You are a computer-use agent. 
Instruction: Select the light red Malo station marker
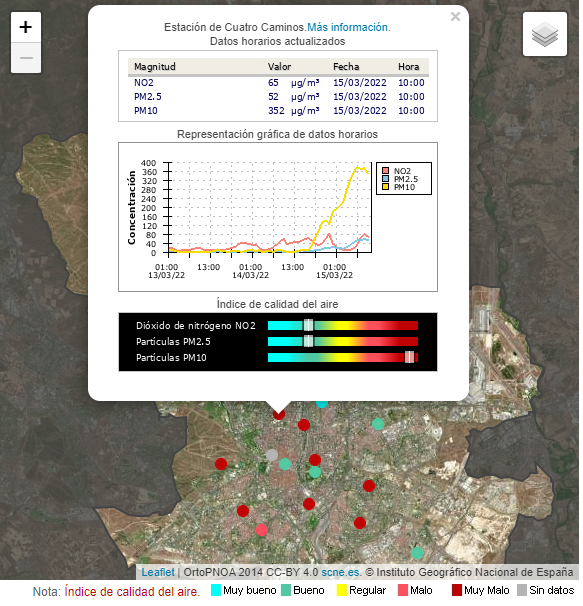point(262,529)
